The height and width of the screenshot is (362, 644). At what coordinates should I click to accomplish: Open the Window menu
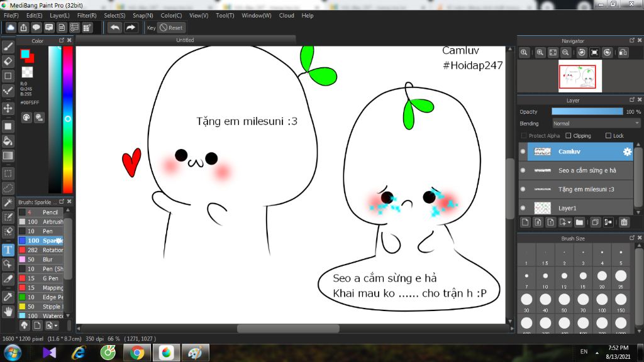257,16
